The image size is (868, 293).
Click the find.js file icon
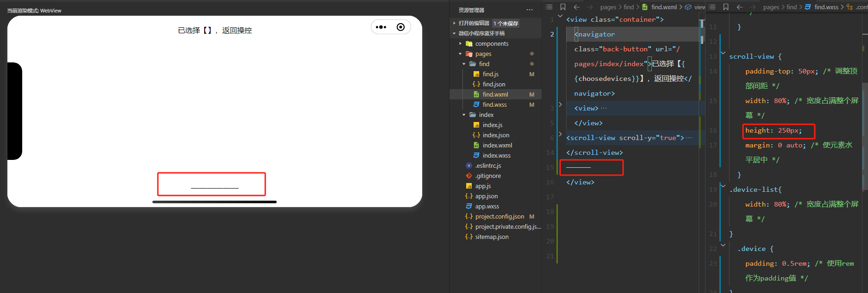click(476, 74)
